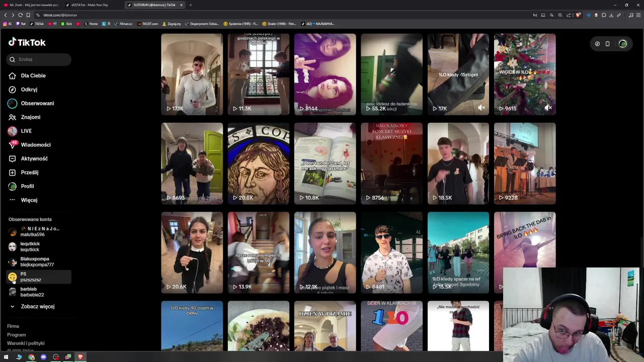
Task: Unmute the 9615 views video
Action: [x=548, y=108]
